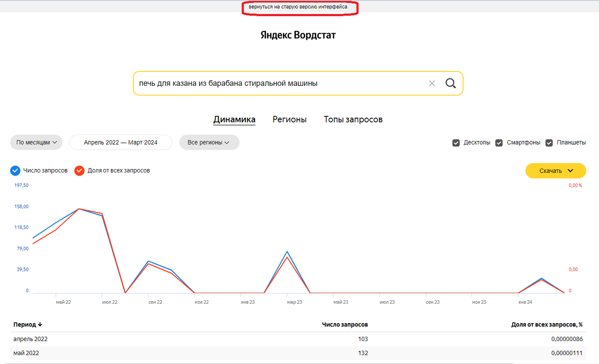Click the share value 0,00000111
Viewport: 599px width, 364px height.
567,353
